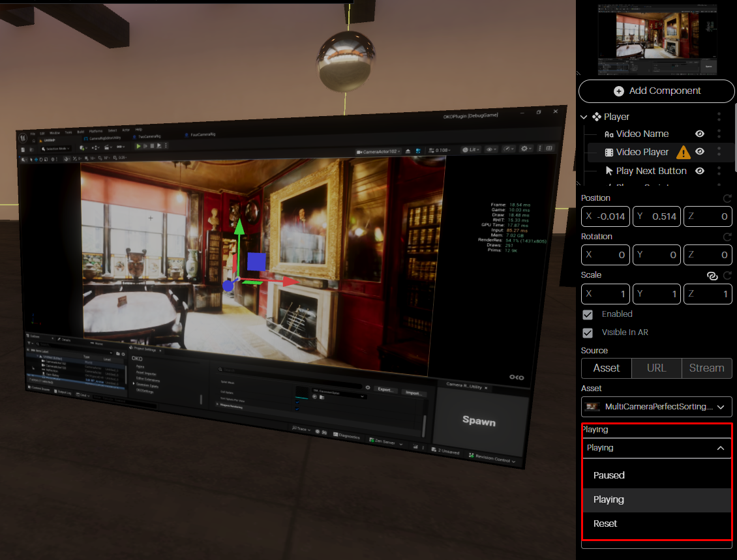Click the Video Player warning icon
The width and height of the screenshot is (737, 560).
pos(683,152)
